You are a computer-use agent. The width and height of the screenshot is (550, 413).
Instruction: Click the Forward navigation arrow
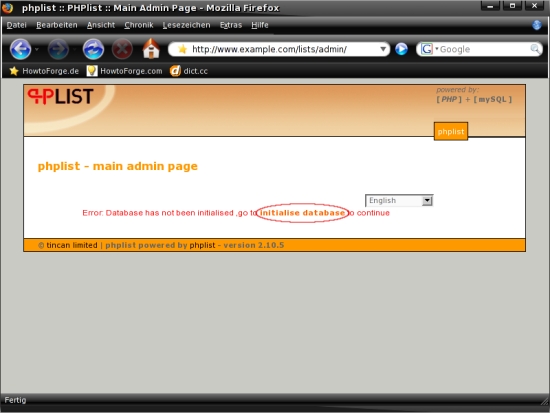coord(58,49)
